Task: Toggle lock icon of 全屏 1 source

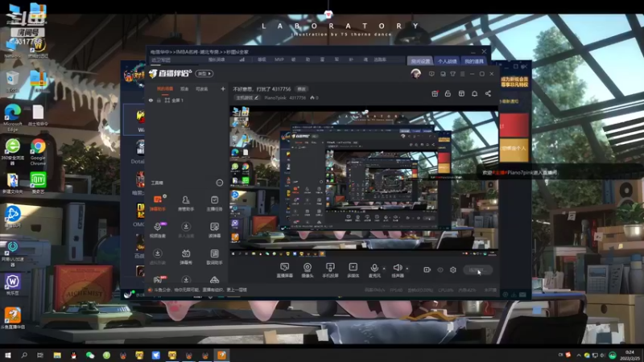Action: point(159,100)
